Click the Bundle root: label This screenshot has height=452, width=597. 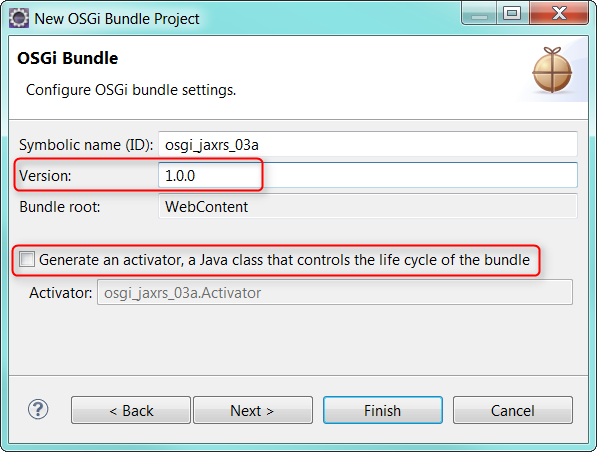pos(60,207)
